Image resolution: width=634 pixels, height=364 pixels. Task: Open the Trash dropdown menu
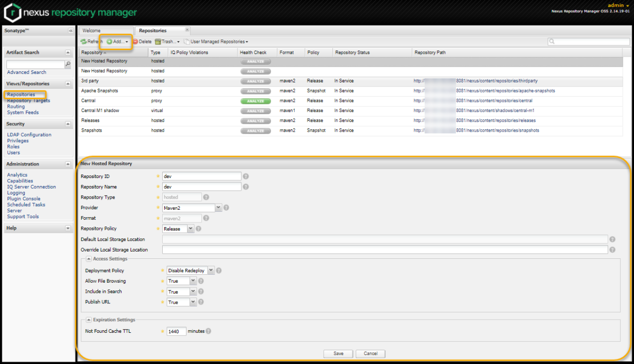[x=167, y=41]
